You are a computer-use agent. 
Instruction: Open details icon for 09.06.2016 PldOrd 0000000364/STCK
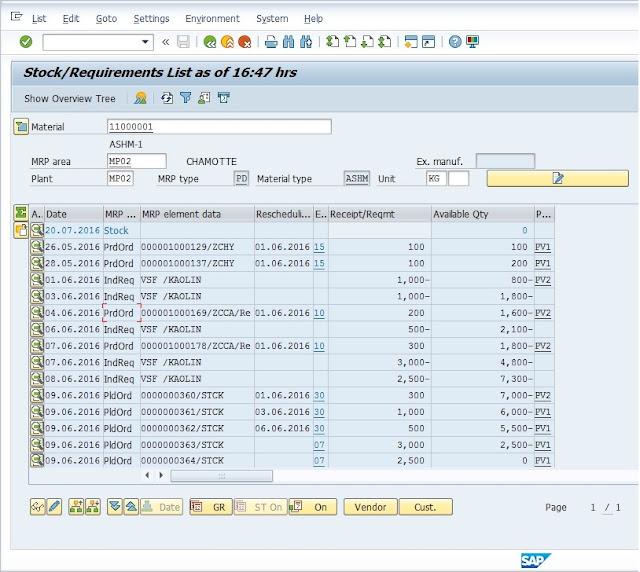point(37,461)
